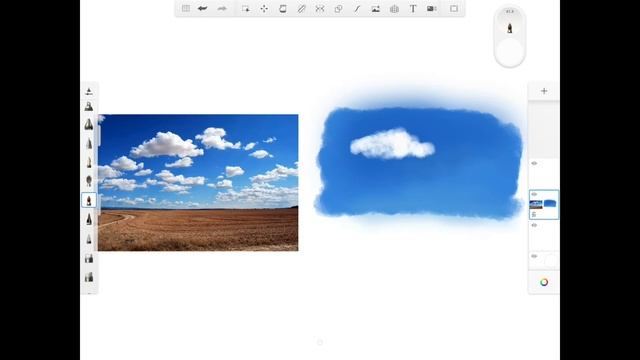Select the bottom brush in the palette
The image size is (640, 360).
[89, 277]
